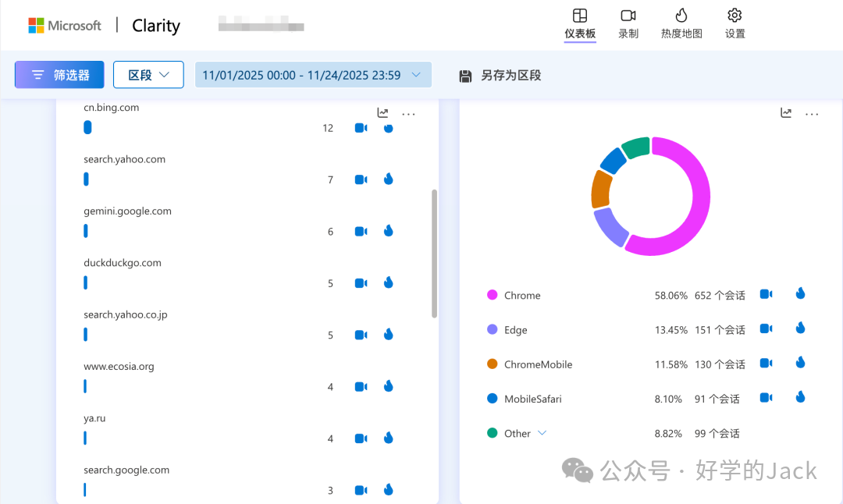The height and width of the screenshot is (504, 843).
Task: View heatmap for ChromeMobile sessions
Action: pyautogui.click(x=801, y=363)
